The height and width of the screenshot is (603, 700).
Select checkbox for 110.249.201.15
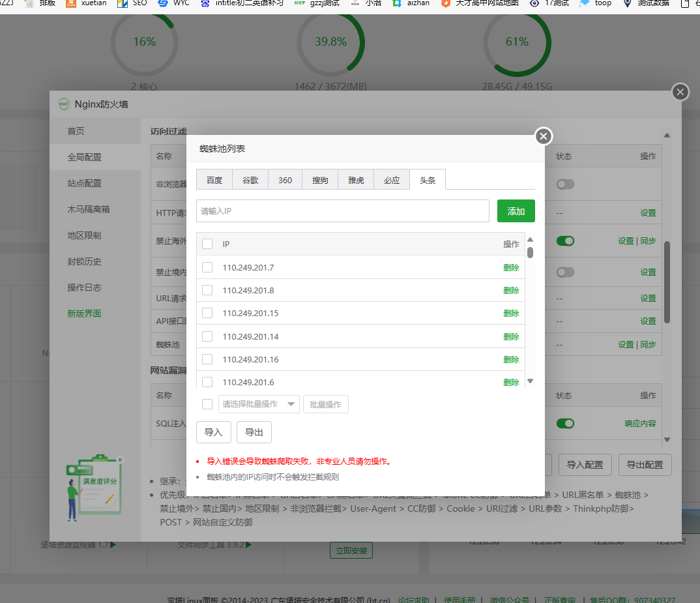(207, 314)
